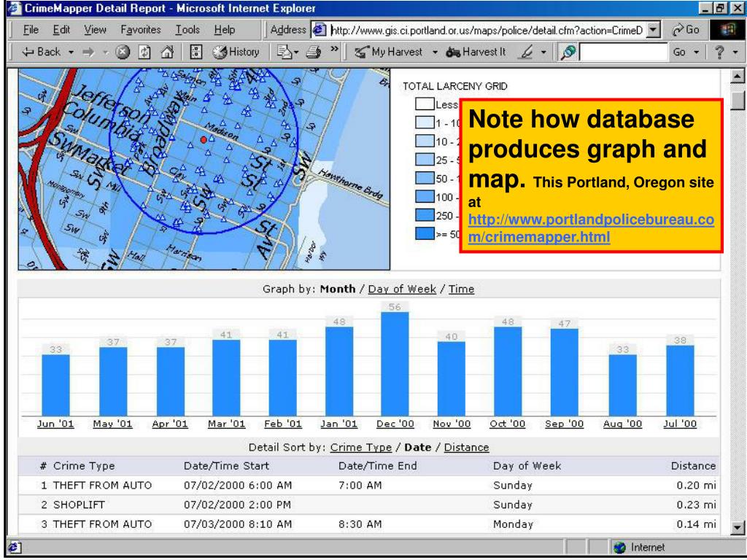This screenshot has width=747, height=560.
Task: Click the Date/Time Start column header
Action: 226,466
